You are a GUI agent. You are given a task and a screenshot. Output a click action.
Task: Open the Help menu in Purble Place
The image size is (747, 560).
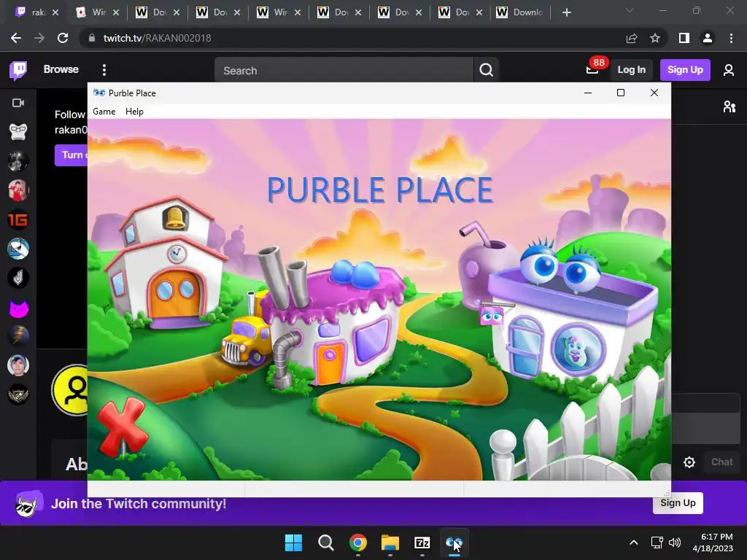(134, 112)
